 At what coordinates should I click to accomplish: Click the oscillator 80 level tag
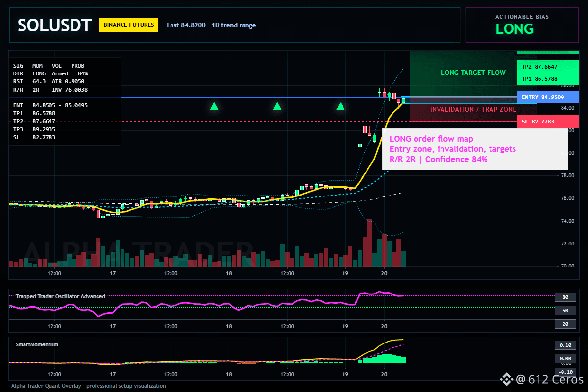click(x=565, y=297)
